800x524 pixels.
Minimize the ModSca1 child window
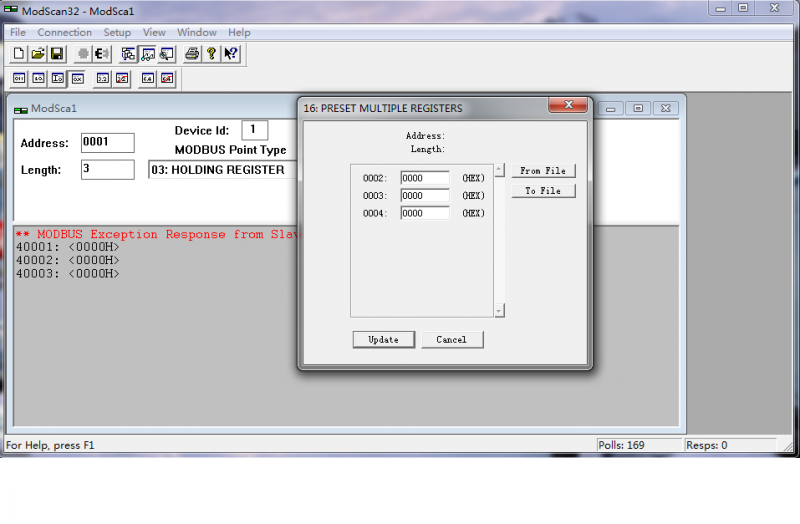coord(610,109)
